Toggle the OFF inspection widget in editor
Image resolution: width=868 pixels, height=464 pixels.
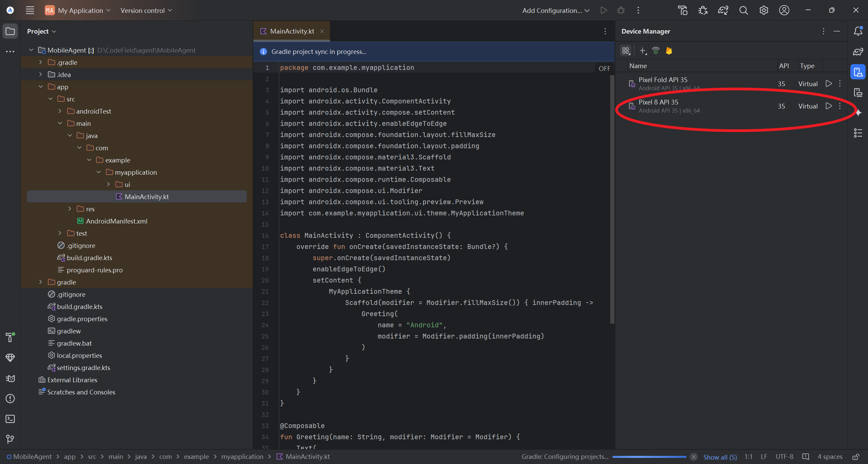point(604,69)
